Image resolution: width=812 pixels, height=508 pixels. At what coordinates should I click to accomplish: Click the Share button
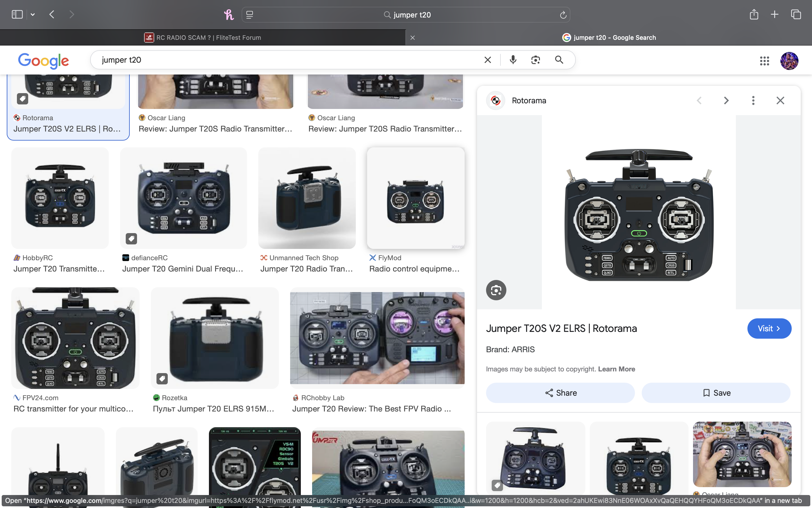(x=560, y=393)
